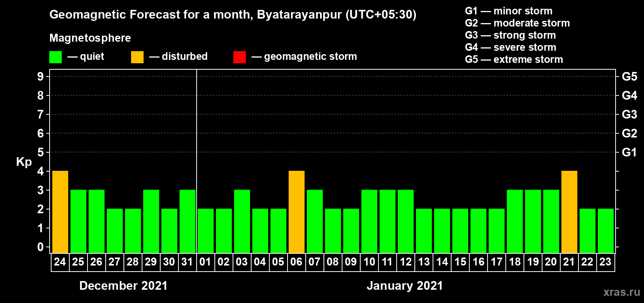Click the Geomagnetic Forecast chart title
This screenshot has height=303, width=644.
coord(233,15)
